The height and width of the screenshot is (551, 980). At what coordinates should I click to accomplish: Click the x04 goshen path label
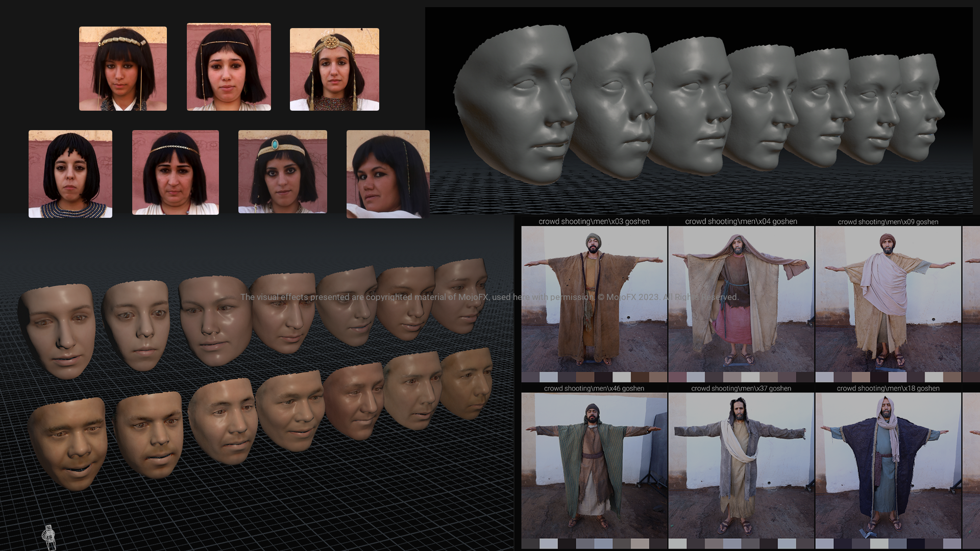[x=741, y=221]
